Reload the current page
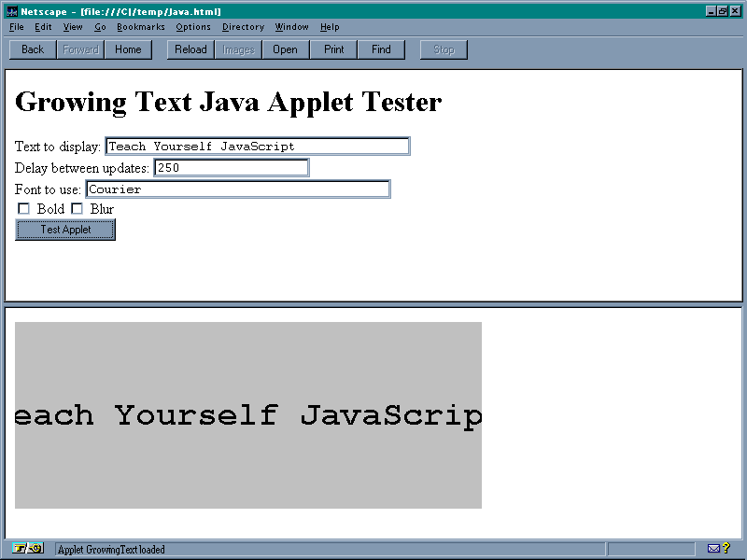The width and height of the screenshot is (747, 560). [x=190, y=49]
